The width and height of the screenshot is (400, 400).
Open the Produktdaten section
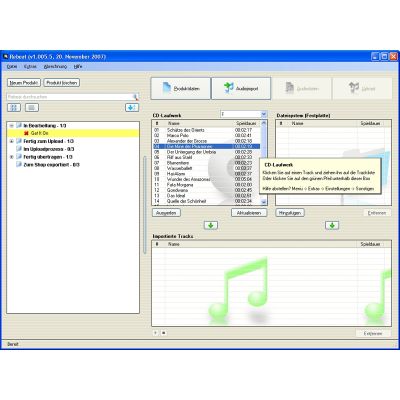click(x=181, y=89)
